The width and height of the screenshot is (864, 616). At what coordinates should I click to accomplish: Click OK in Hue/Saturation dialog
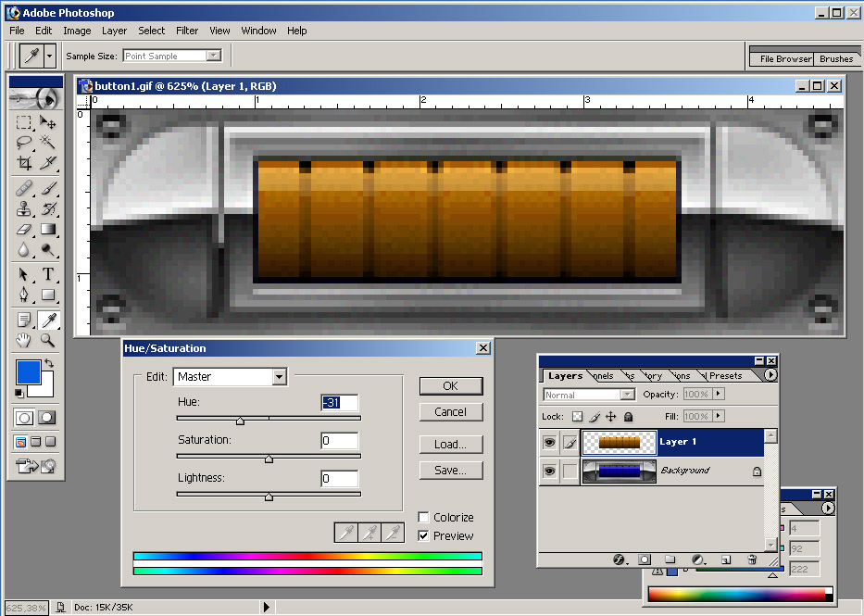[x=451, y=386]
